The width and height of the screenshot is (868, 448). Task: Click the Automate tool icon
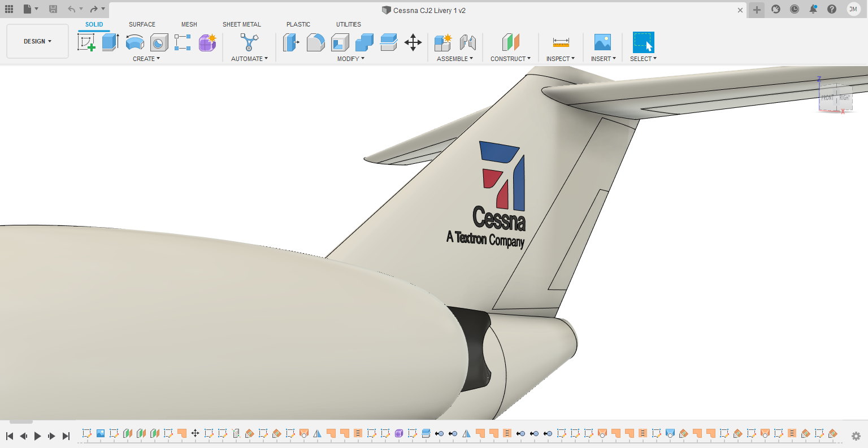point(249,42)
